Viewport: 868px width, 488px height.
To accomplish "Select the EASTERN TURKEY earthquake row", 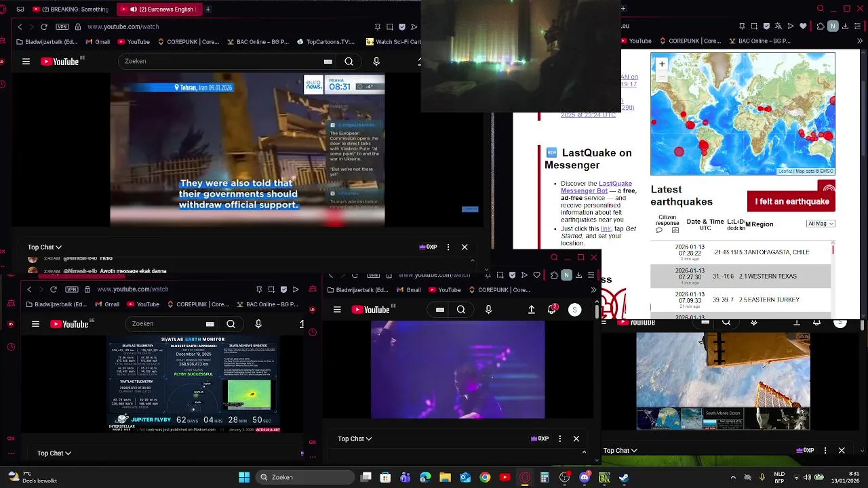I will click(x=741, y=299).
